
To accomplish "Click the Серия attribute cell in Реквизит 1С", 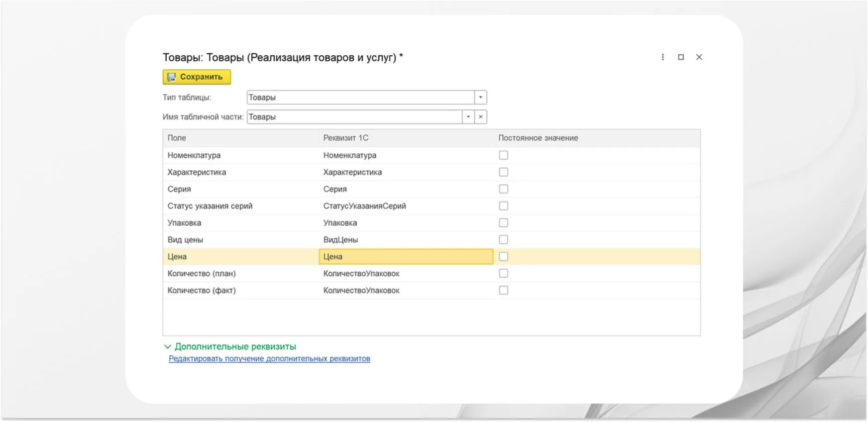I will [406, 189].
